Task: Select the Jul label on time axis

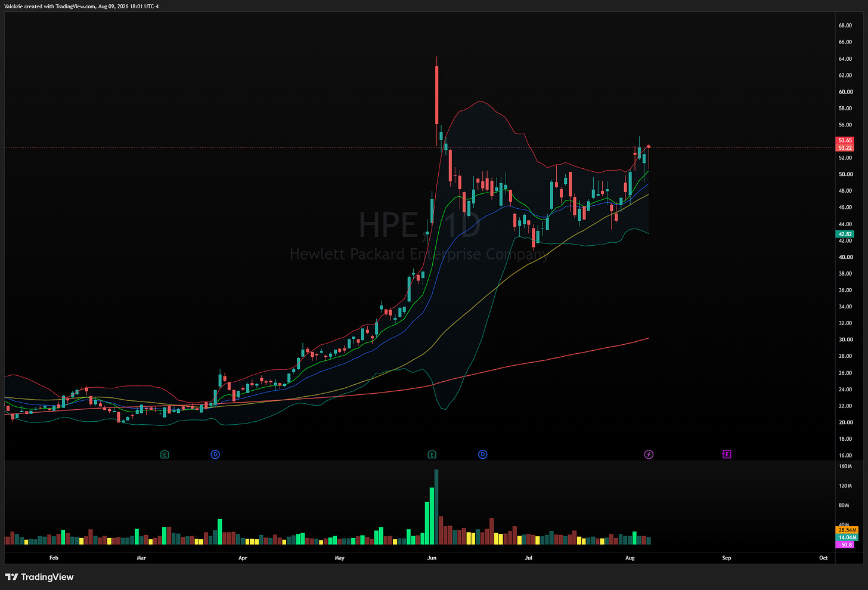Action: click(x=528, y=558)
